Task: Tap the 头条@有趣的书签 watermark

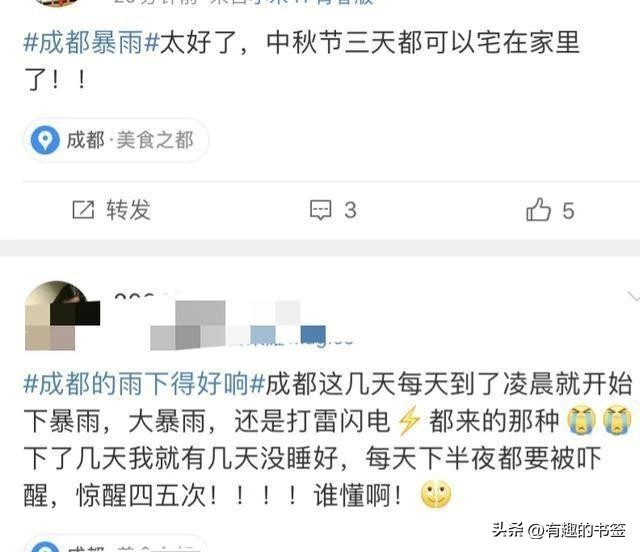Action: tap(559, 530)
